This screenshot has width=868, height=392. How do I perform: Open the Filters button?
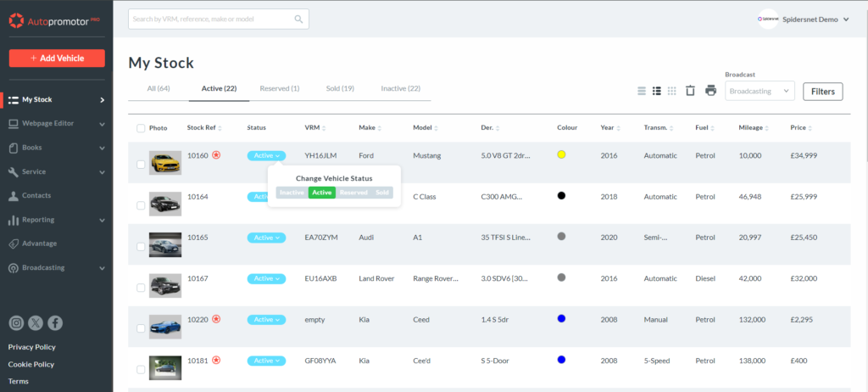point(822,92)
